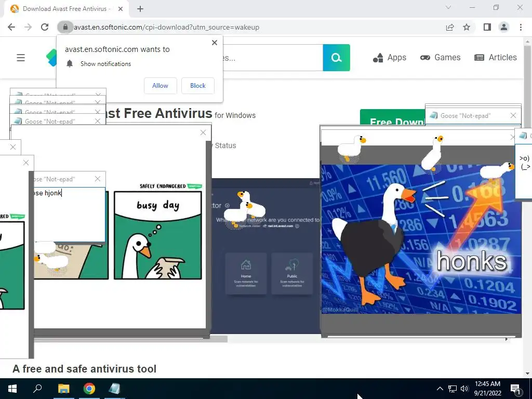The width and height of the screenshot is (532, 399).
Task: Show hidden system tray icons
Action: 440,389
